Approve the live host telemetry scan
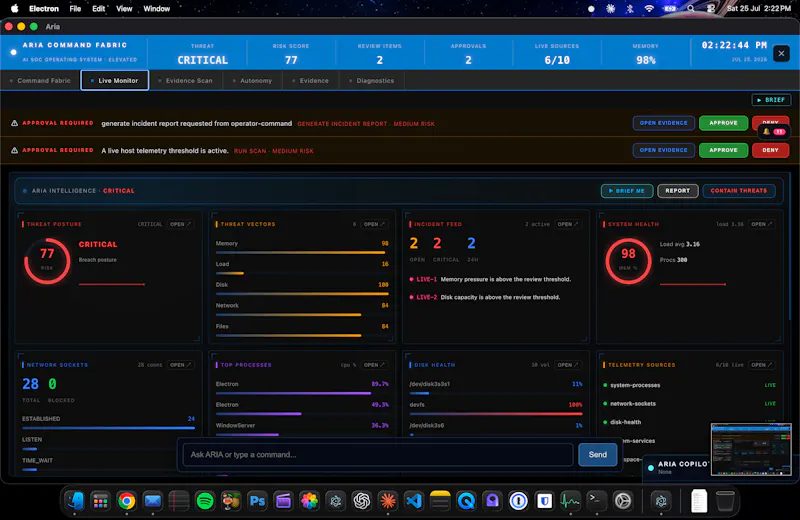This screenshot has width=800, height=520. tap(723, 150)
